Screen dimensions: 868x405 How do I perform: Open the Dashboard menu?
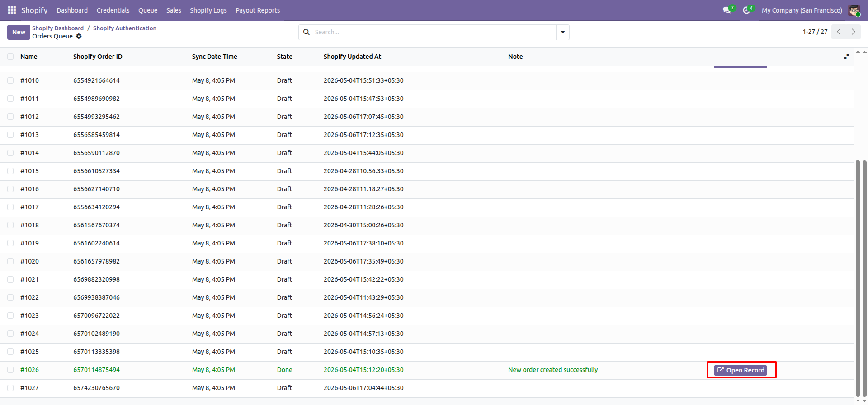[72, 10]
